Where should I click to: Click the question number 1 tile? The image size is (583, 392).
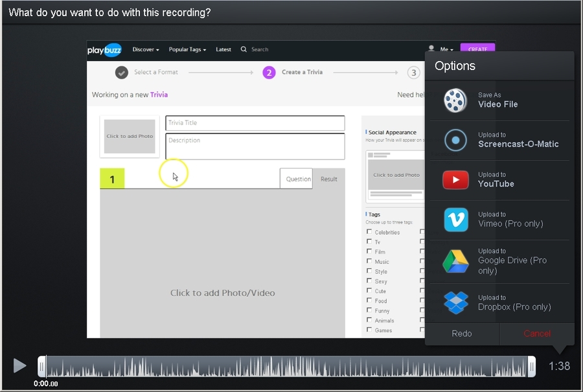click(x=112, y=179)
